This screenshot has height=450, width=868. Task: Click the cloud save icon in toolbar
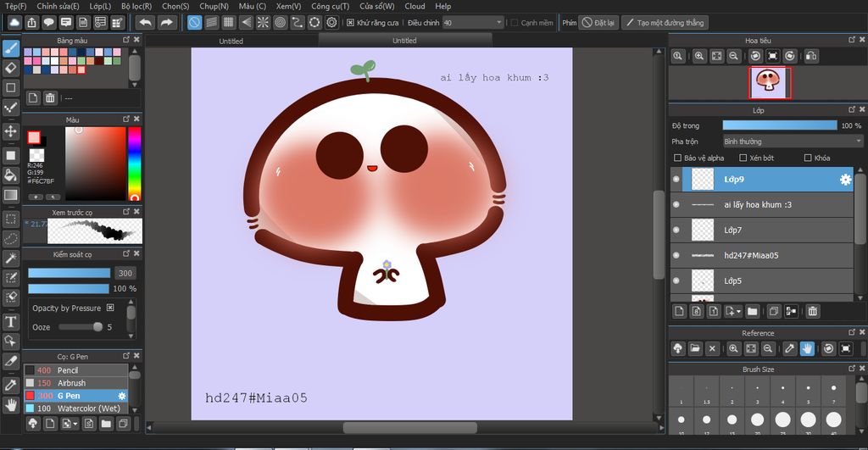(14, 23)
